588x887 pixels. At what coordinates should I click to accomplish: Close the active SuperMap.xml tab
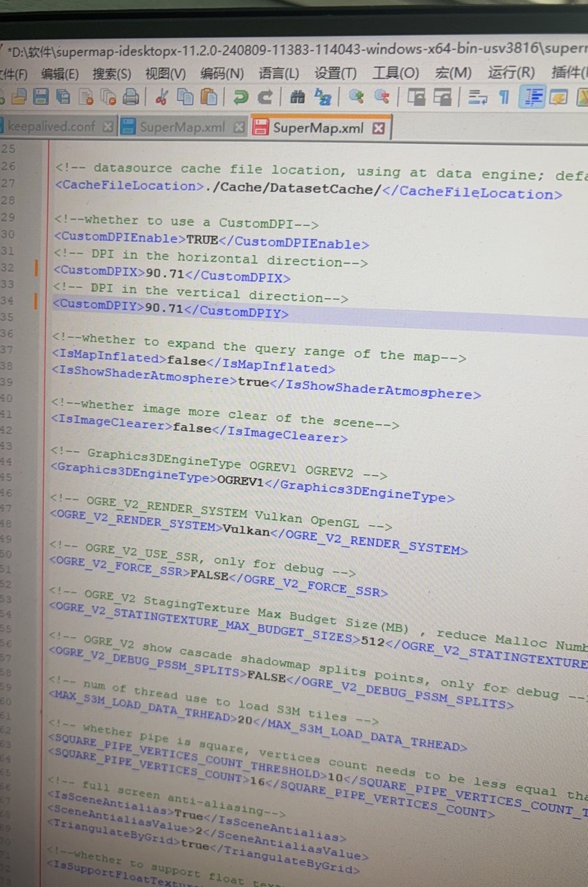(378, 128)
